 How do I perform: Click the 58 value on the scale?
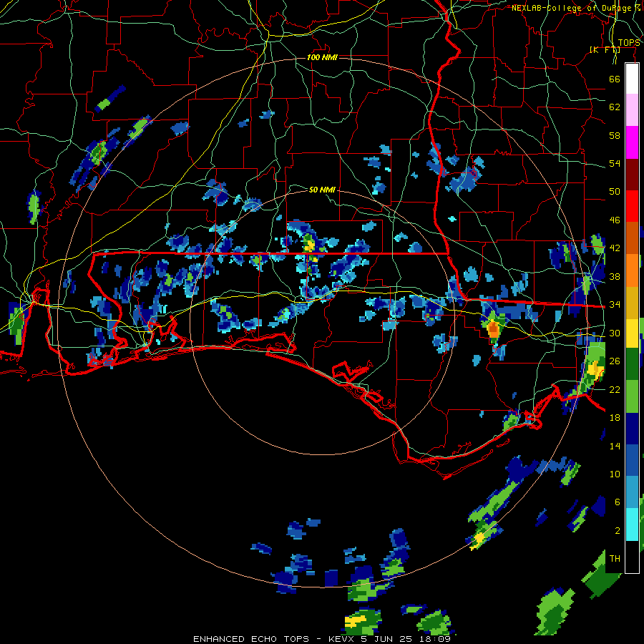[615, 135]
